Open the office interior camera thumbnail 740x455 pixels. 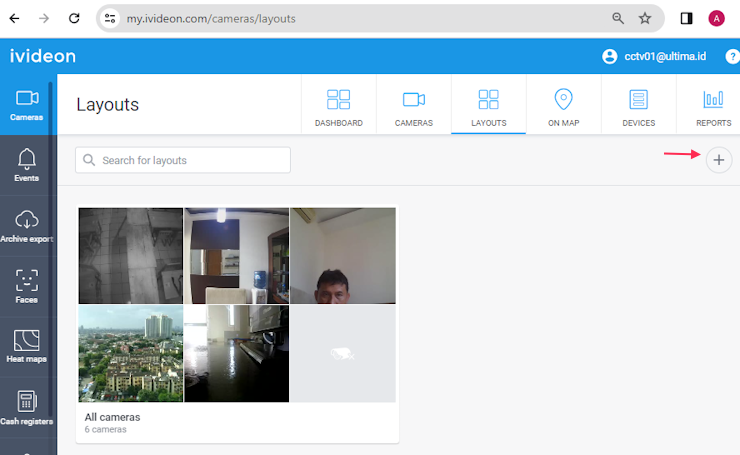[236, 256]
